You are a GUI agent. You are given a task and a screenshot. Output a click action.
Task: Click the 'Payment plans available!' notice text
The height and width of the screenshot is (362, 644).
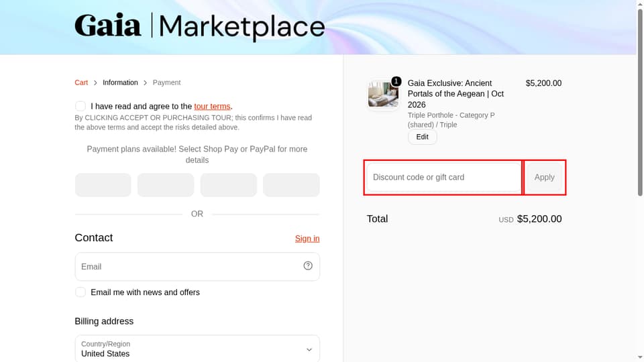pos(197,155)
